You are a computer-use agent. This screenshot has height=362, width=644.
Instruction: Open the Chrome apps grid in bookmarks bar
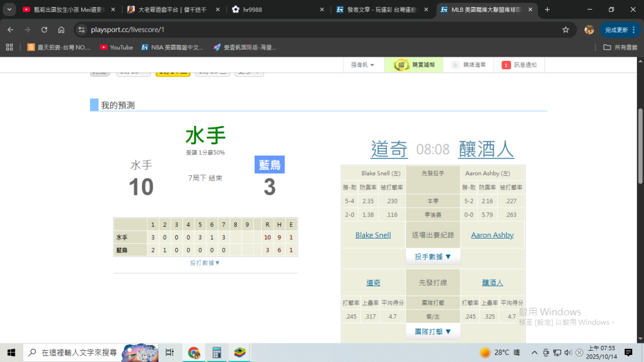[x=9, y=47]
